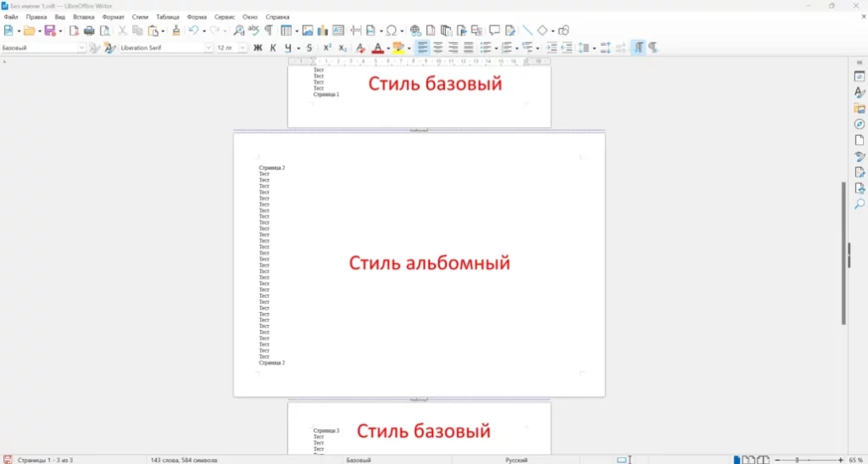Select align left button
This screenshot has height=464, width=868.
423,48
